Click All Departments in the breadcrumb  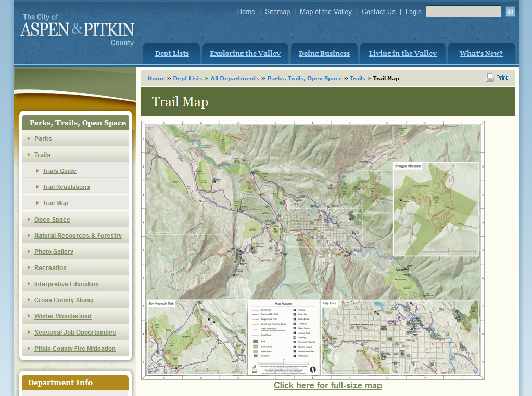point(235,79)
